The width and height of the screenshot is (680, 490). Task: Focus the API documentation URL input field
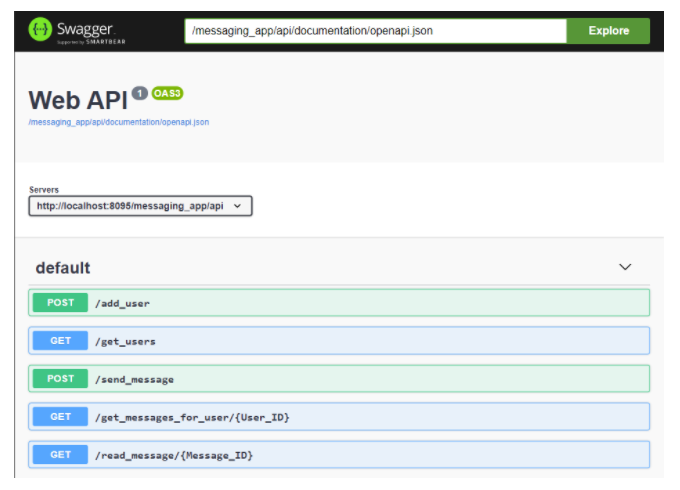tap(375, 31)
